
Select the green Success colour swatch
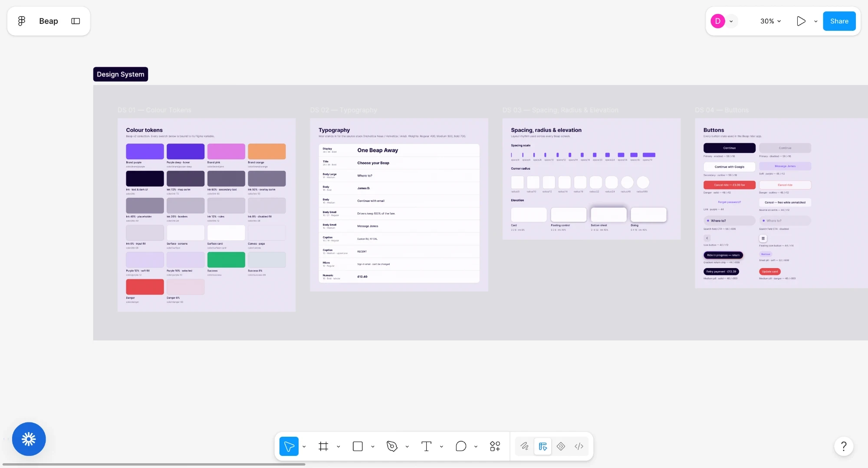coord(226,259)
